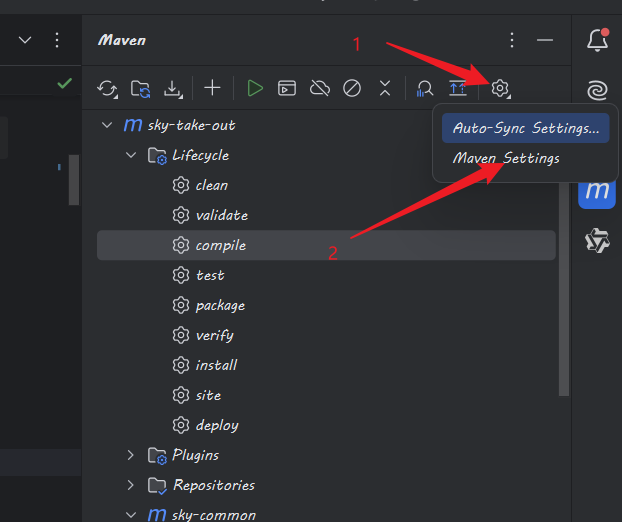Open Maven panel options three-dot menu

click(x=512, y=40)
